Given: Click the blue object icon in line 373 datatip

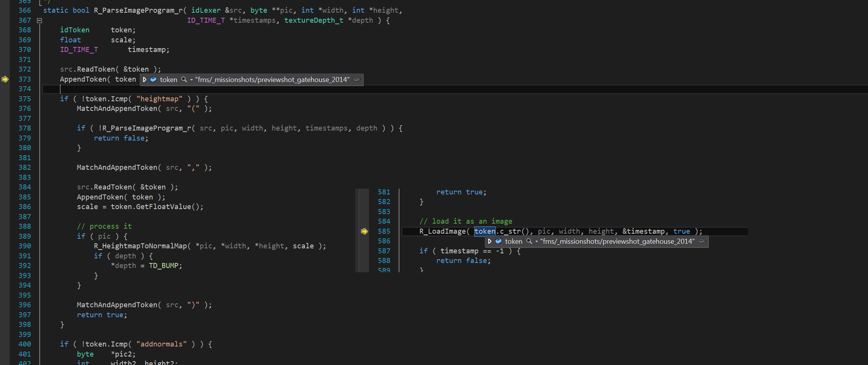Looking at the screenshot, I should pos(154,80).
